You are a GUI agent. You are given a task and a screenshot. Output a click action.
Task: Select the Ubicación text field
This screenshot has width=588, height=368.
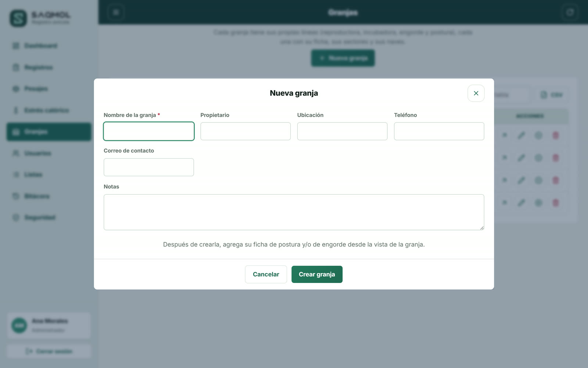[x=342, y=131]
